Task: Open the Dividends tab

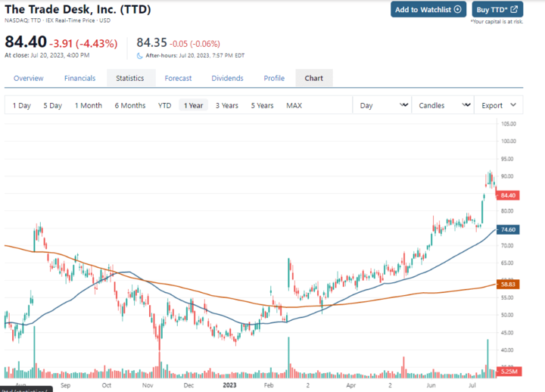Action: [227, 78]
